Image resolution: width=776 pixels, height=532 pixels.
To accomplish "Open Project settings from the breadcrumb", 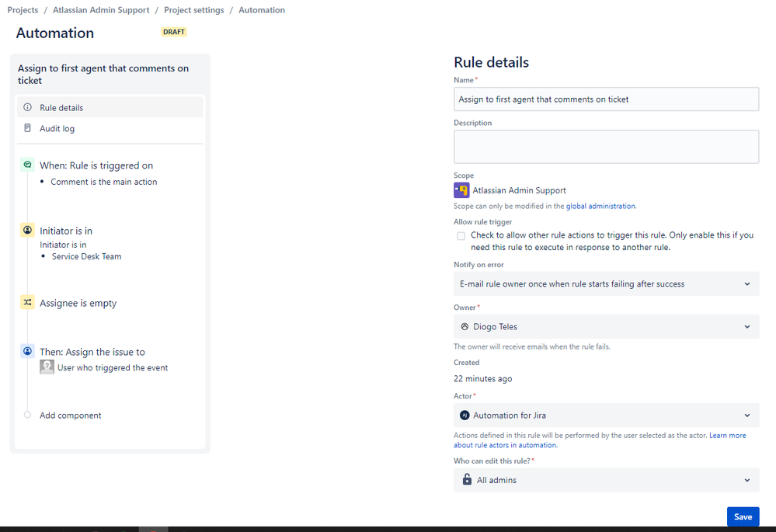I will pos(193,10).
